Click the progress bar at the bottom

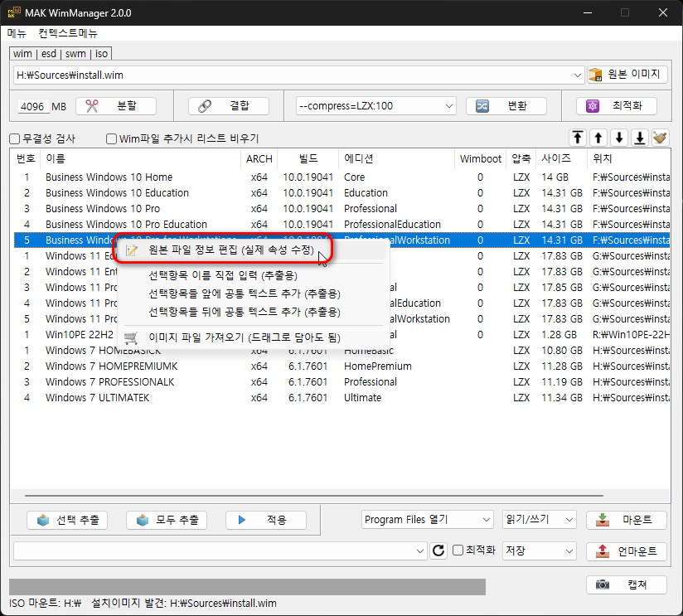click(x=247, y=587)
